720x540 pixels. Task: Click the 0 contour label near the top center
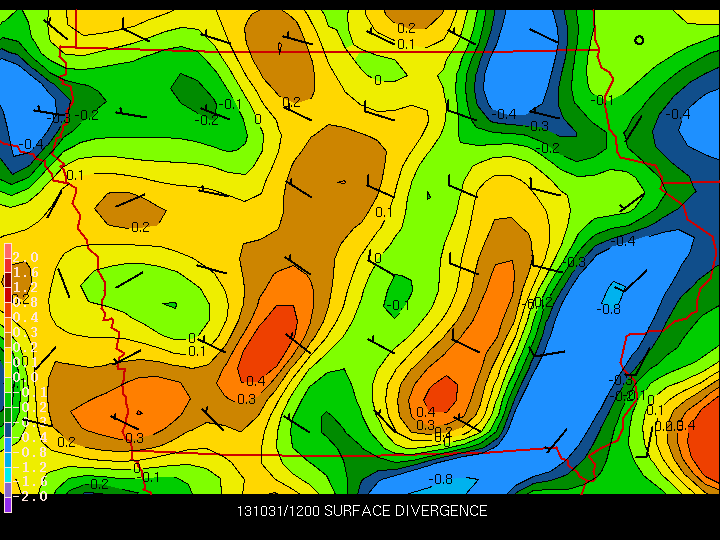tap(377, 80)
